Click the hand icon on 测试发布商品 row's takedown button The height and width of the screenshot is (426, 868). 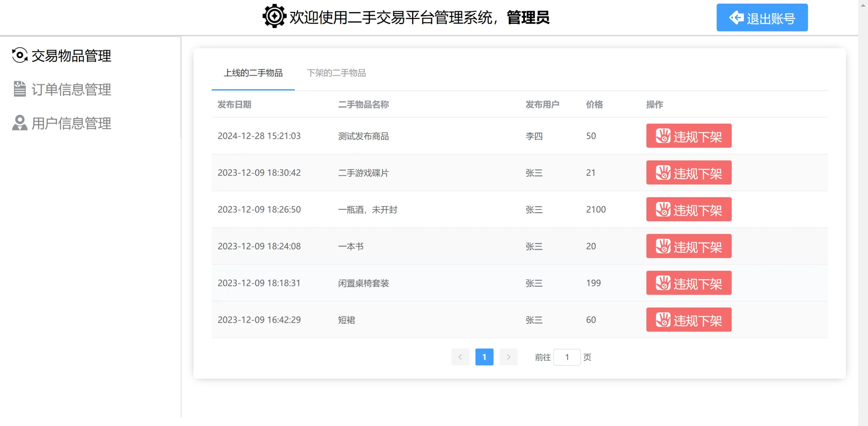(x=663, y=136)
